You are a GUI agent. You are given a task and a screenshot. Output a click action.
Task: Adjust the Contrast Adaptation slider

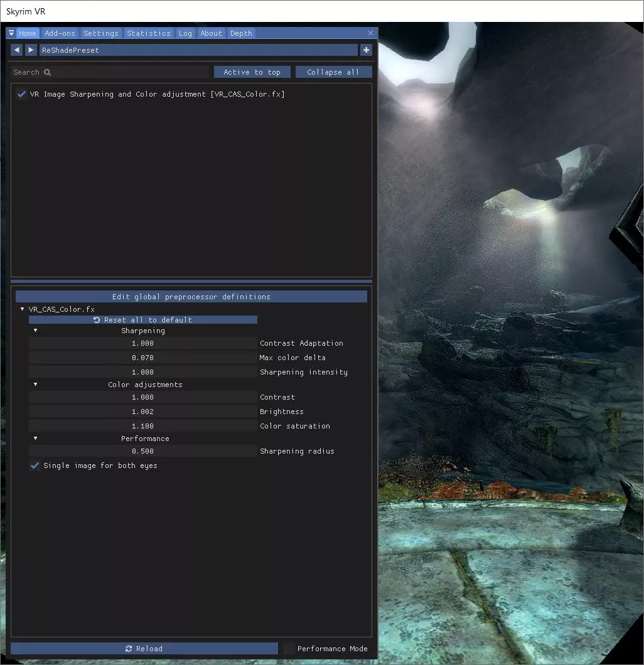click(x=143, y=343)
